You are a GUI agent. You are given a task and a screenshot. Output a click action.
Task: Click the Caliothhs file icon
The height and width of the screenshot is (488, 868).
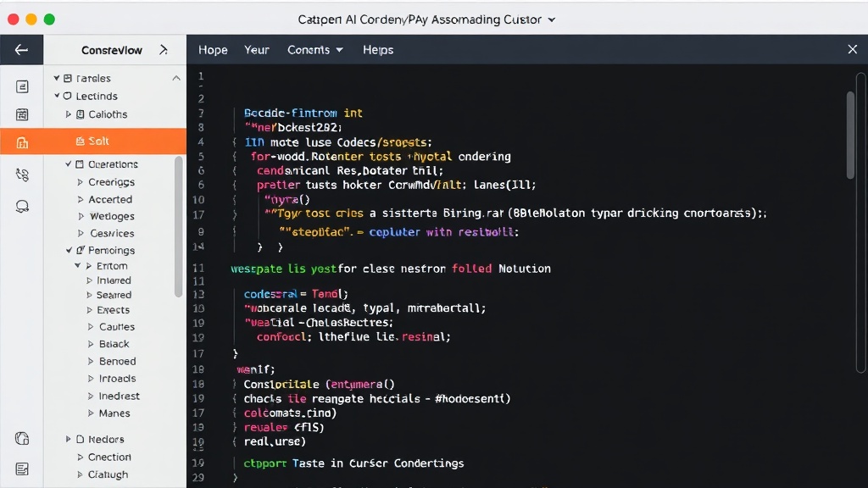coord(81,114)
